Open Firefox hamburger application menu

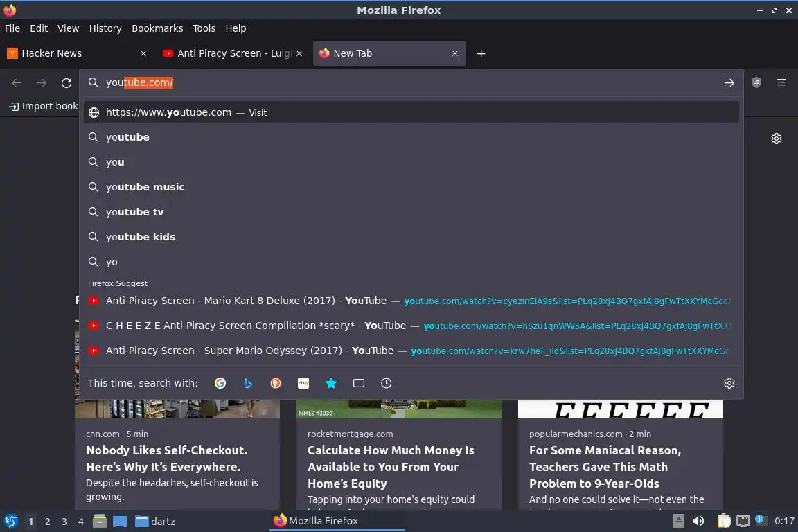click(x=781, y=82)
